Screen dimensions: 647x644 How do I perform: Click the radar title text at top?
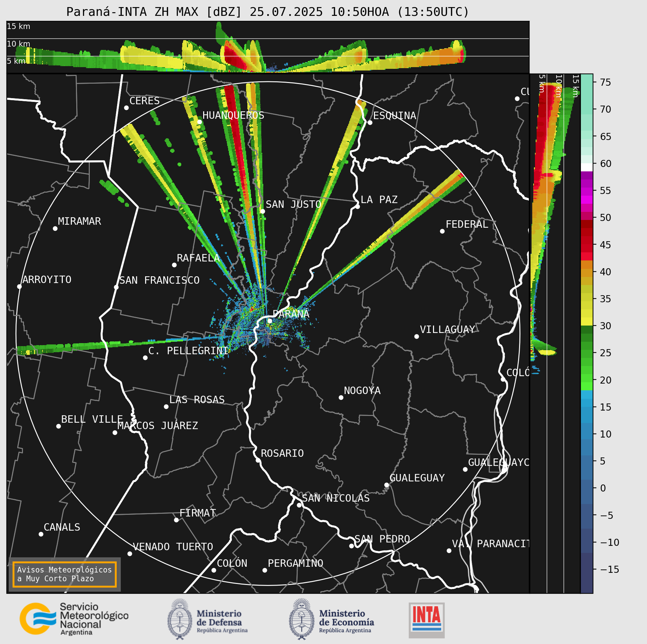(x=268, y=12)
